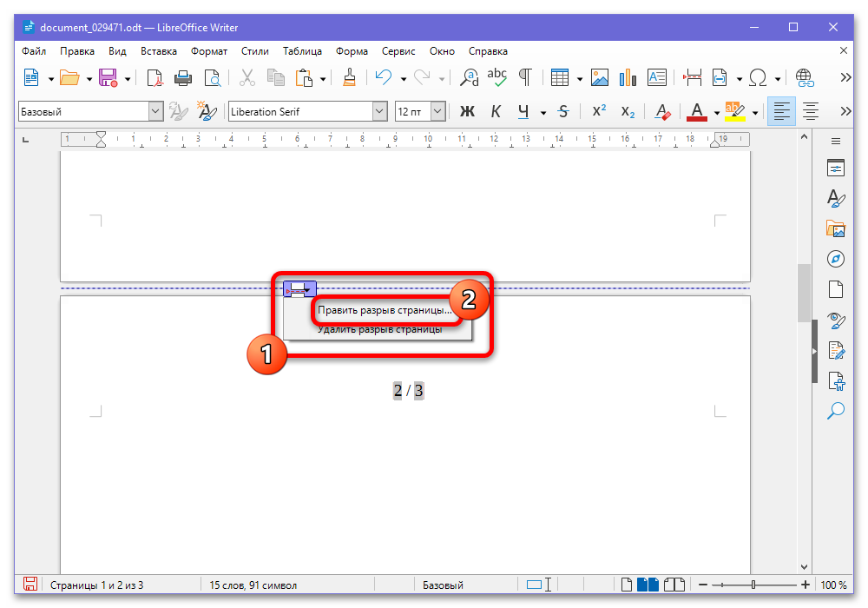Toggle center paragraph alignment
868x608 pixels.
[811, 112]
